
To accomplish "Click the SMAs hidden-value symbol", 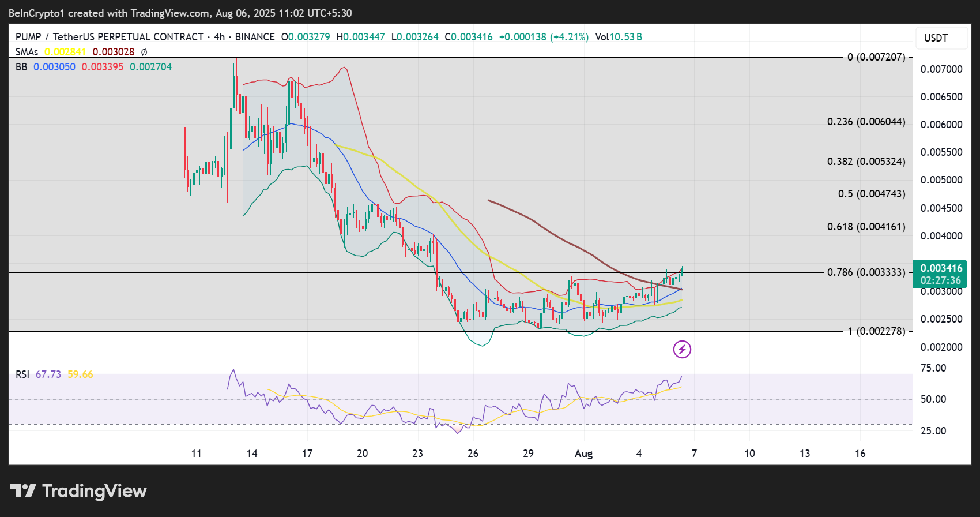I will [144, 52].
